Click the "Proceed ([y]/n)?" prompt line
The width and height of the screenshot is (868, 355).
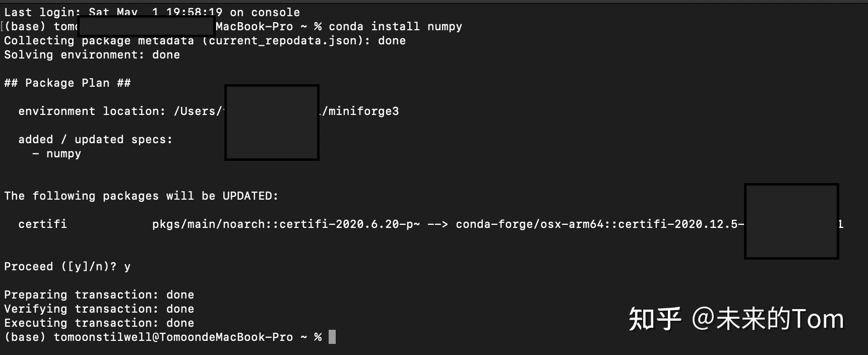tap(60, 266)
